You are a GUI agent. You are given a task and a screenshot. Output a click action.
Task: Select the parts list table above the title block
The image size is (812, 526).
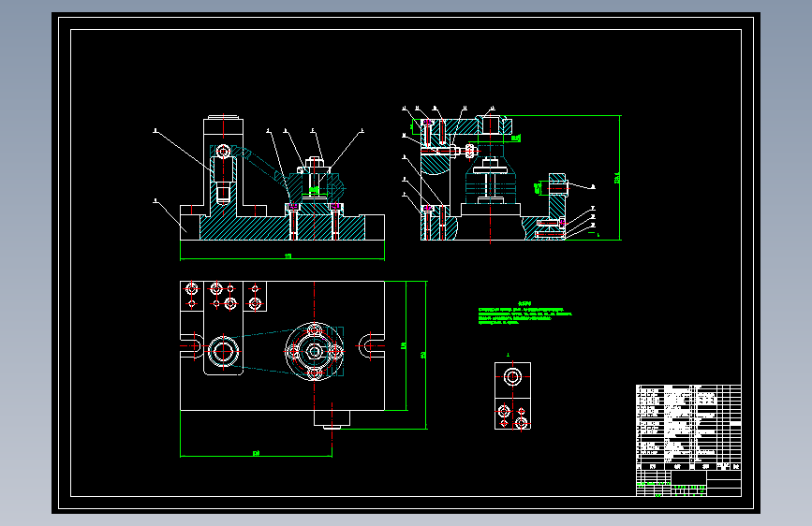tap(688, 427)
